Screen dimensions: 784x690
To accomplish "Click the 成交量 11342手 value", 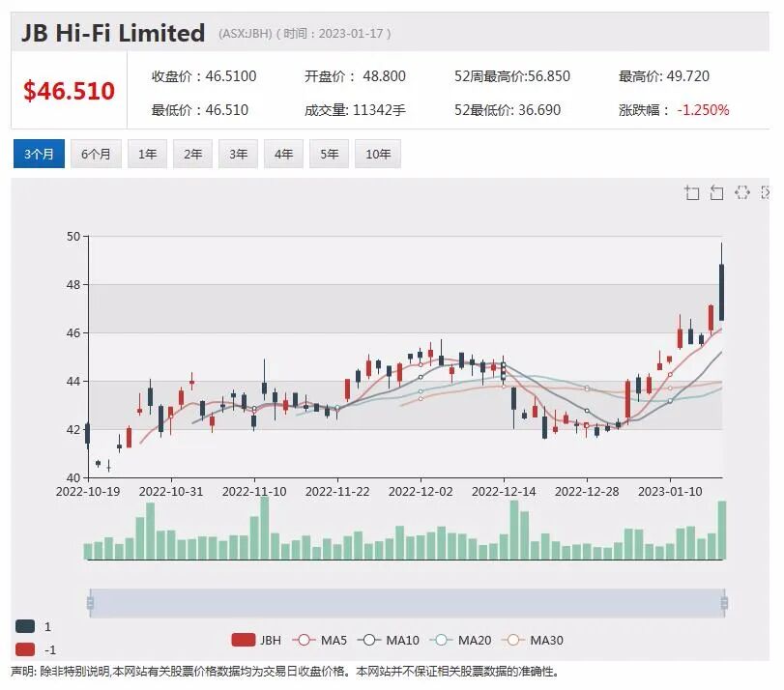I will click(x=355, y=109).
